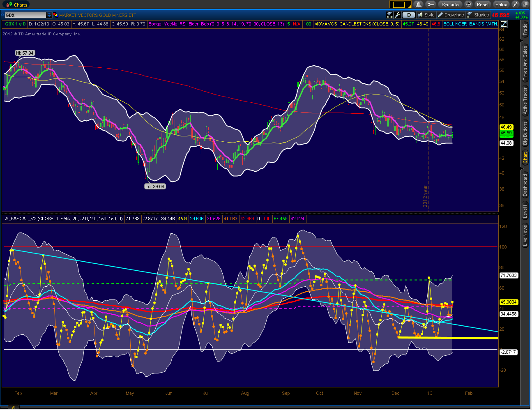The height and width of the screenshot is (410, 532).
Task: Select the Dashboard sidebar tab
Action: [525, 185]
